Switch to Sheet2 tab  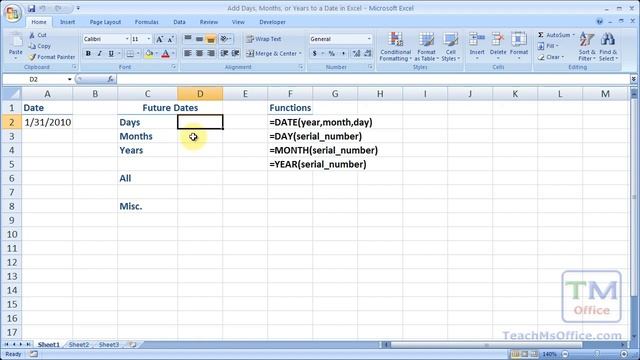coord(79,345)
